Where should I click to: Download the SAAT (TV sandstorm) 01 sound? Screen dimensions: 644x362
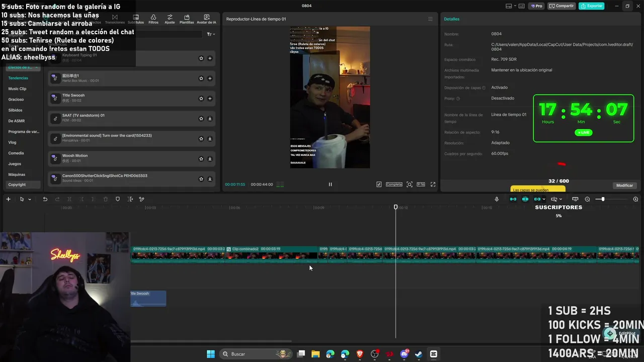pyautogui.click(x=210, y=119)
